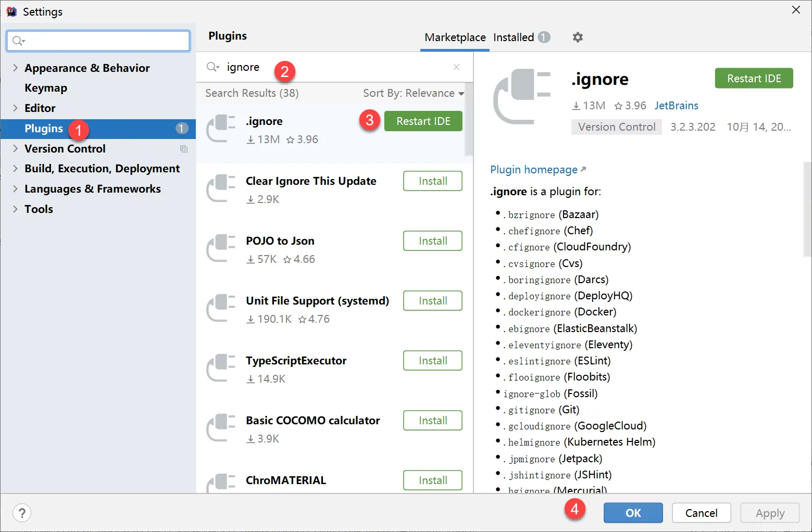Expand Appearance & Behavior settings

point(15,68)
